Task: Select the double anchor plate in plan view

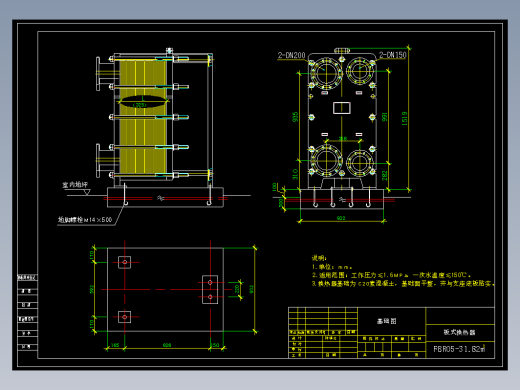Action: pos(210,289)
